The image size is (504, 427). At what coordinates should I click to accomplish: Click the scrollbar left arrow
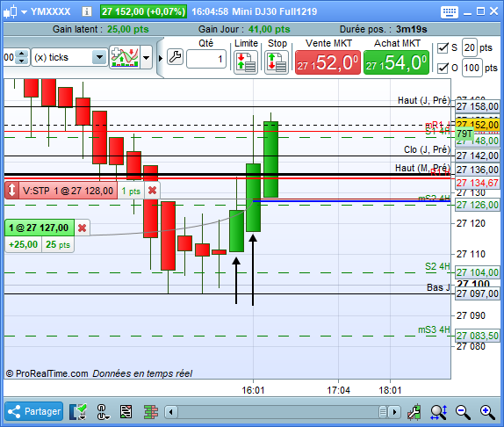coord(171,412)
